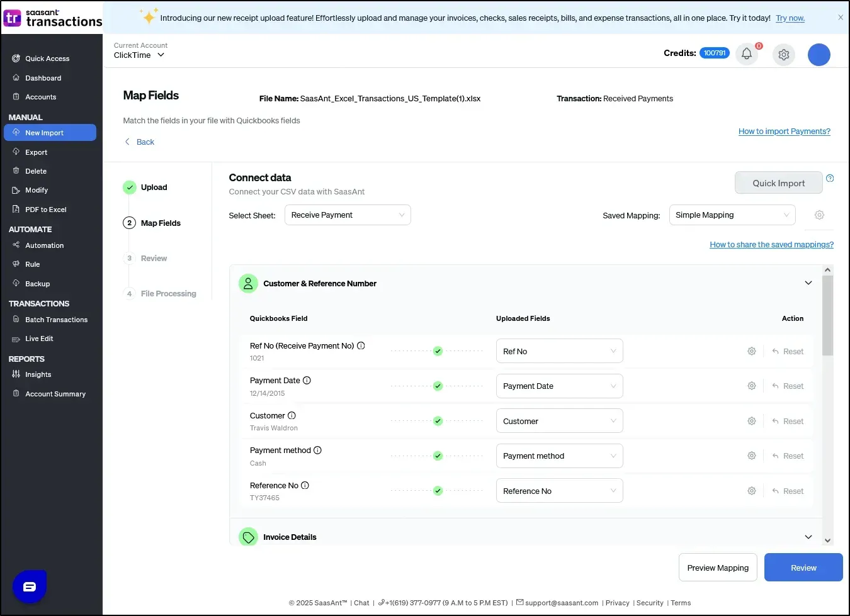
Task: Open Backup in sidebar
Action: tap(38, 284)
